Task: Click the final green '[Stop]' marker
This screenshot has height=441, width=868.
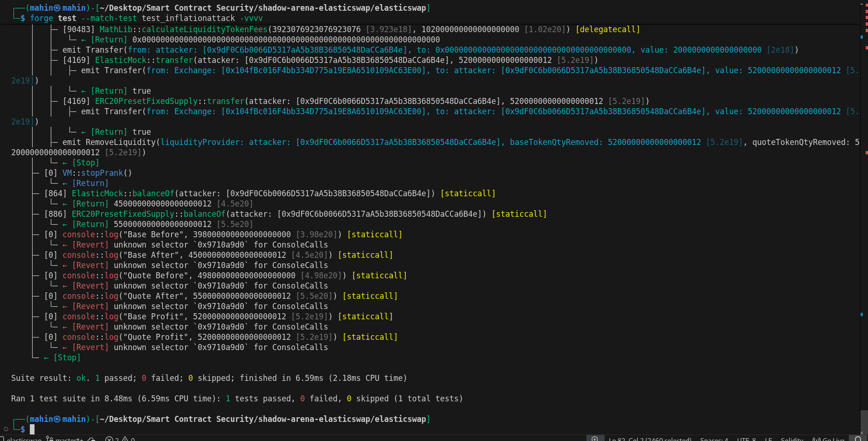Action: pos(67,358)
